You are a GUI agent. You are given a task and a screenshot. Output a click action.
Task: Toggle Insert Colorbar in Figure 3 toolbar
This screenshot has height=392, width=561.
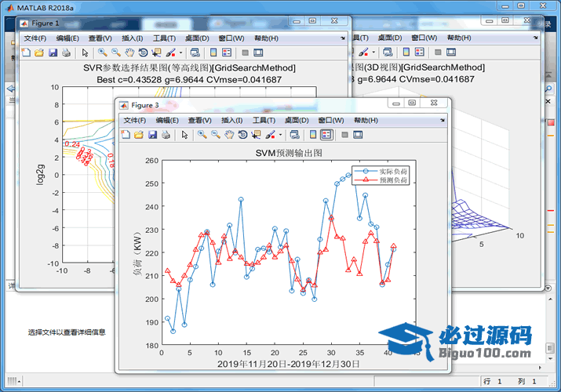313,135
